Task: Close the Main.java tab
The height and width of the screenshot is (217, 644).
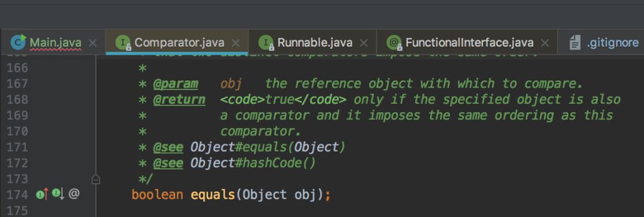Action: coord(93,43)
